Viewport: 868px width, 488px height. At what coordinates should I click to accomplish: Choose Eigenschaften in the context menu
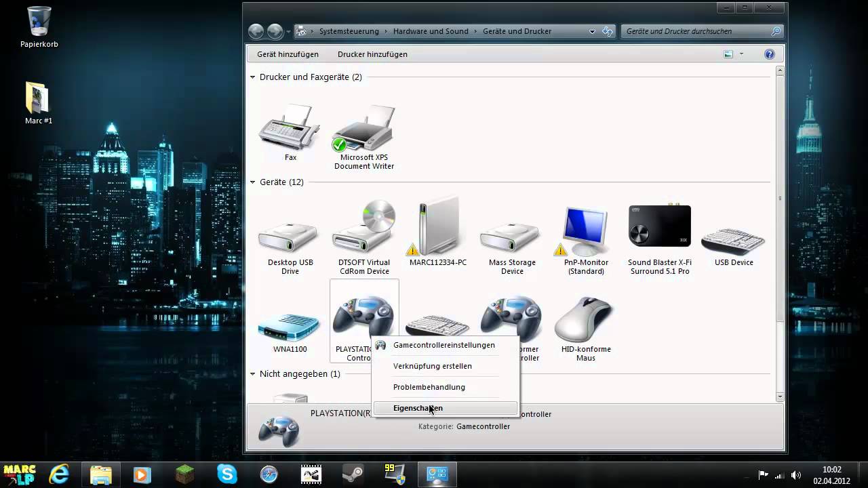pyautogui.click(x=445, y=408)
